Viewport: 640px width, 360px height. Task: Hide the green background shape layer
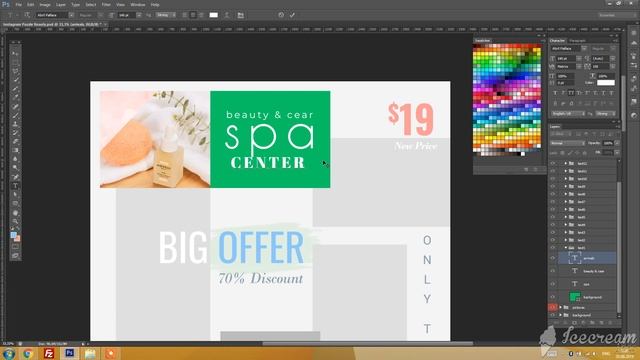coord(553,297)
